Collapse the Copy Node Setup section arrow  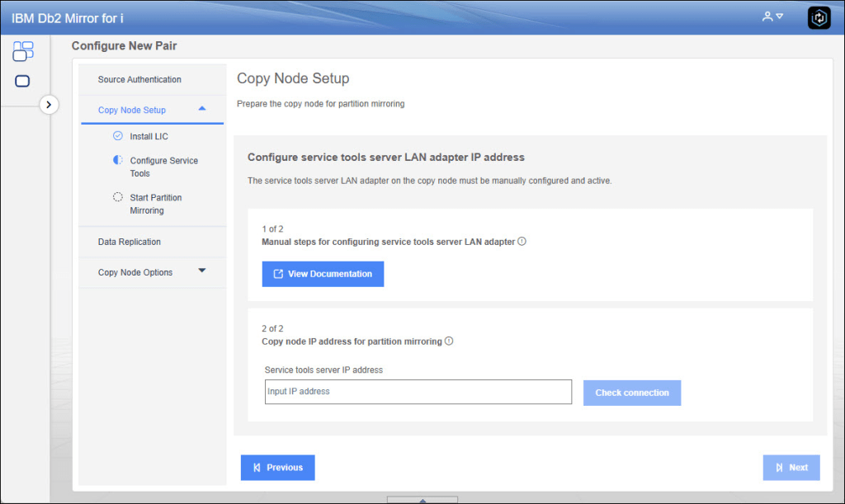point(202,109)
